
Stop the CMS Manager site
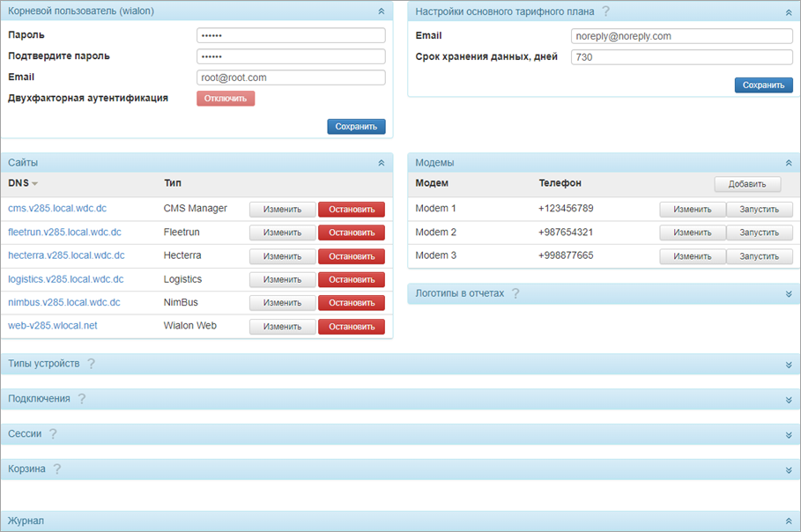point(352,210)
